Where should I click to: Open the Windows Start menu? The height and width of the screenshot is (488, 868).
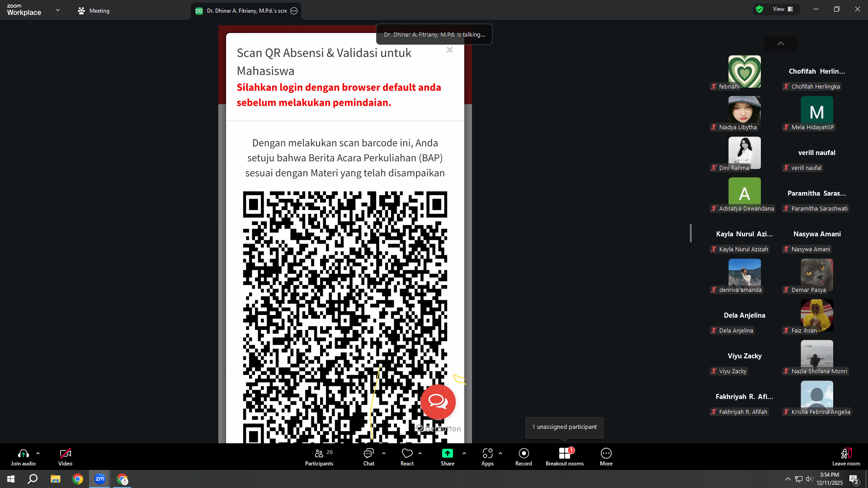(x=11, y=479)
